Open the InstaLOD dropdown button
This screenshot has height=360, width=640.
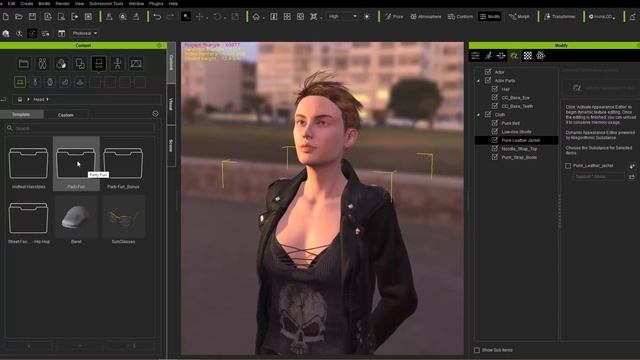tap(602, 17)
